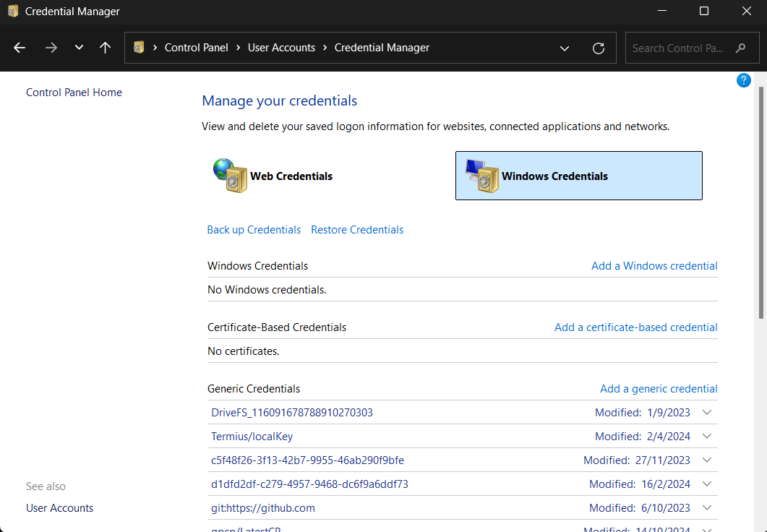The height and width of the screenshot is (532, 767).
Task: Click the vertical scrollbar thumb
Action: click(760, 202)
